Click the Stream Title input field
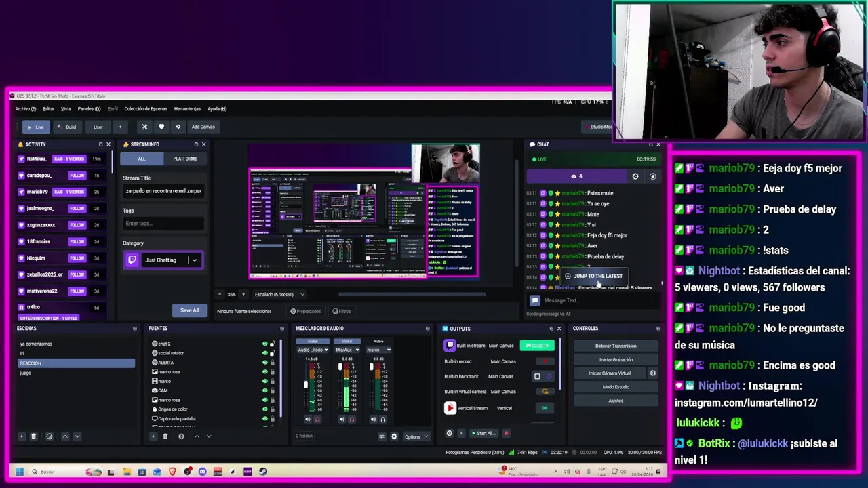This screenshot has height=488, width=868. [163, 191]
